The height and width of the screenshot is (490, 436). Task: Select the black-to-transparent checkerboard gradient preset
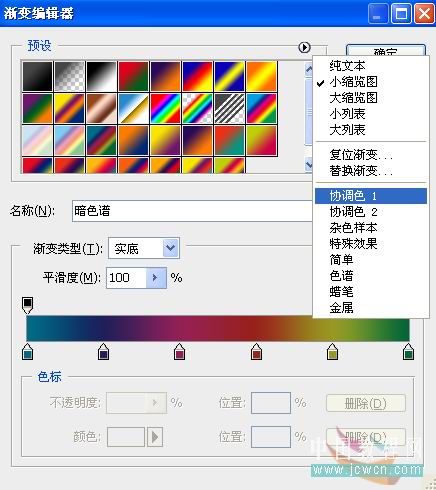pyautogui.click(x=69, y=76)
